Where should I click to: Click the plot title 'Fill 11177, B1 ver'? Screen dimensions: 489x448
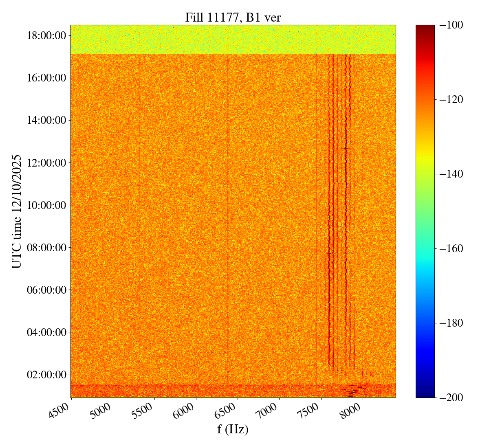pos(233,17)
